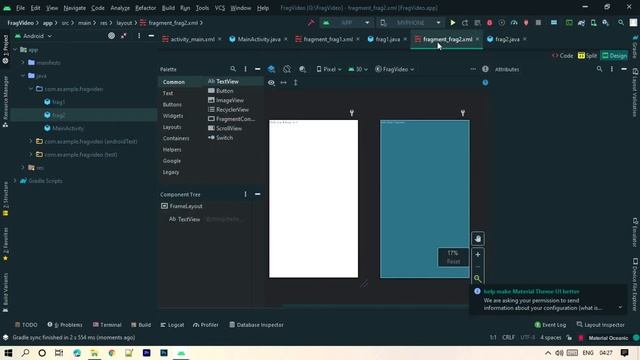Pick the RecyclerView item in the palette
640x360 pixels.
point(232,109)
